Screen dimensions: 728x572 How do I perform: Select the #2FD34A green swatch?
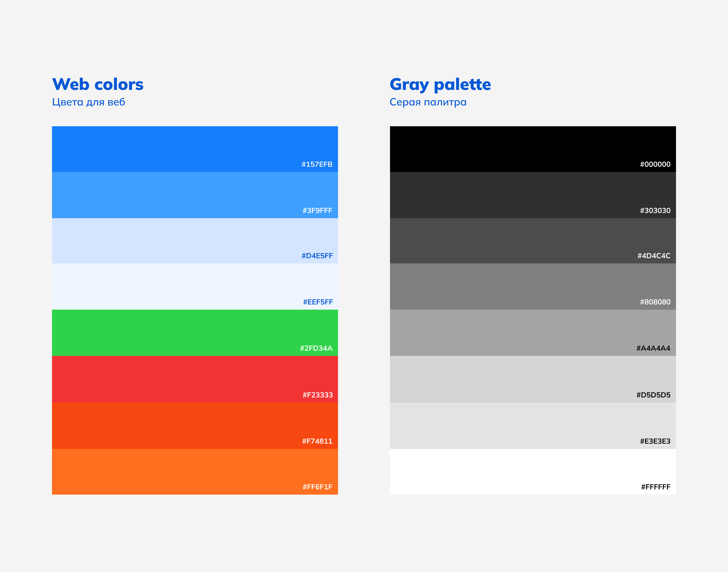click(195, 332)
